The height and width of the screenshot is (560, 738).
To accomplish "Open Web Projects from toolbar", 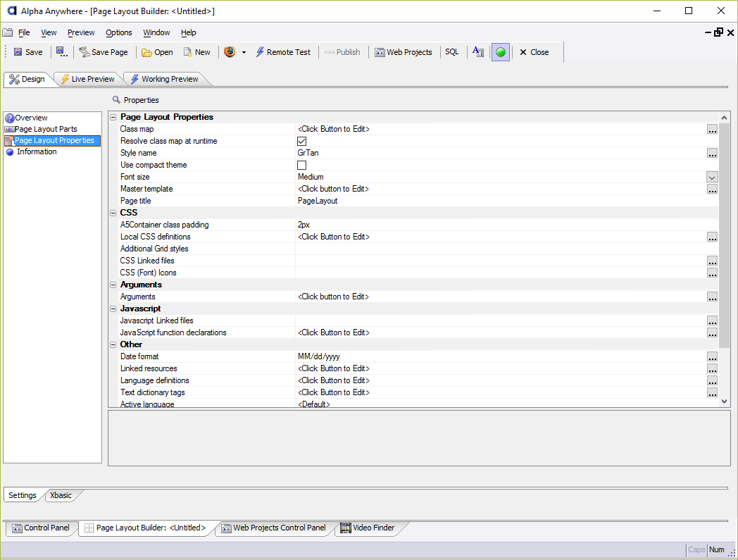I will pos(404,52).
